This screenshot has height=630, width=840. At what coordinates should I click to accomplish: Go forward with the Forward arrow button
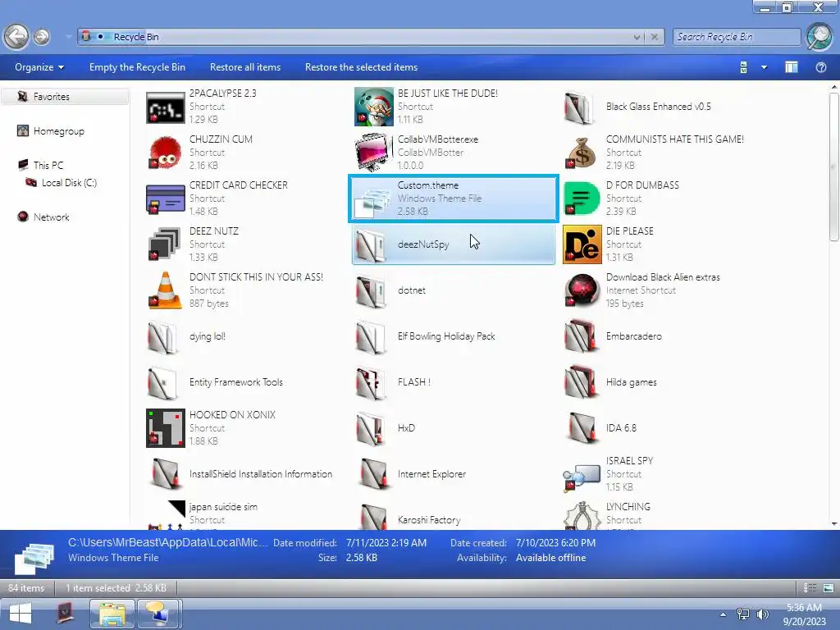[41, 37]
